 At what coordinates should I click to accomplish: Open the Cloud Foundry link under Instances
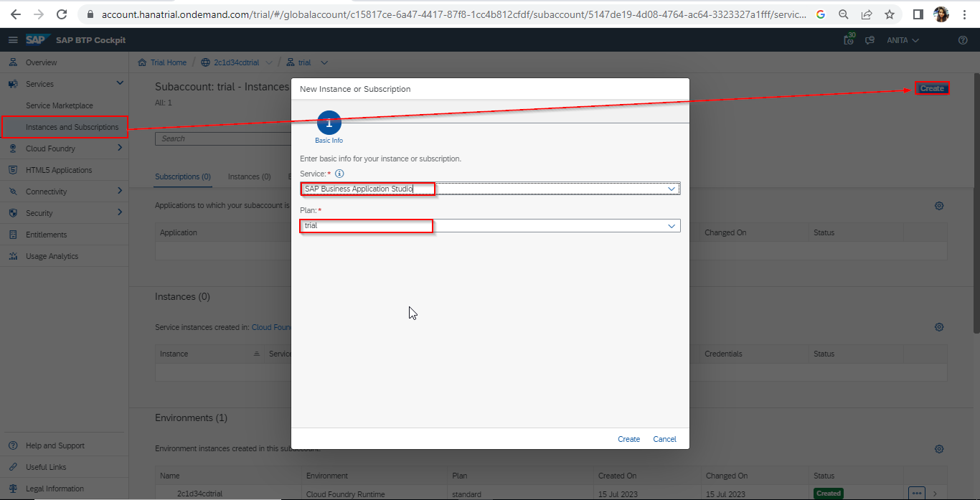click(x=271, y=327)
